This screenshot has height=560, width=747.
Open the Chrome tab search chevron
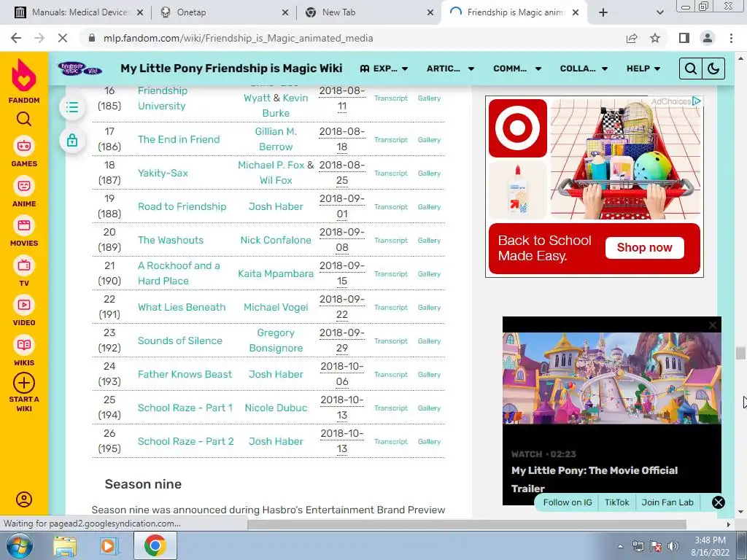pyautogui.click(x=659, y=12)
